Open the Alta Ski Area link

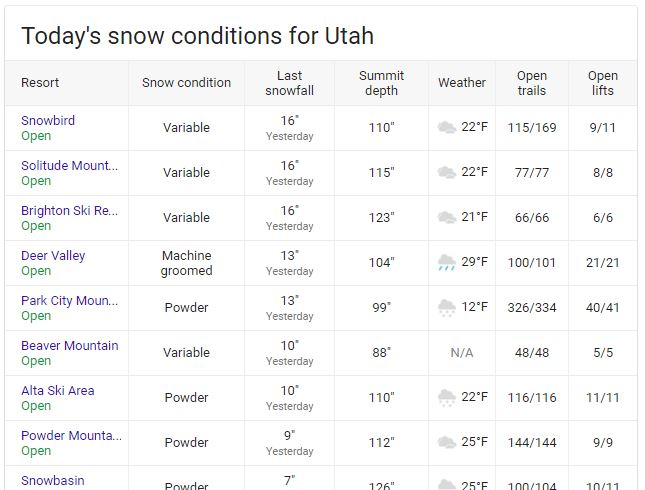point(58,390)
